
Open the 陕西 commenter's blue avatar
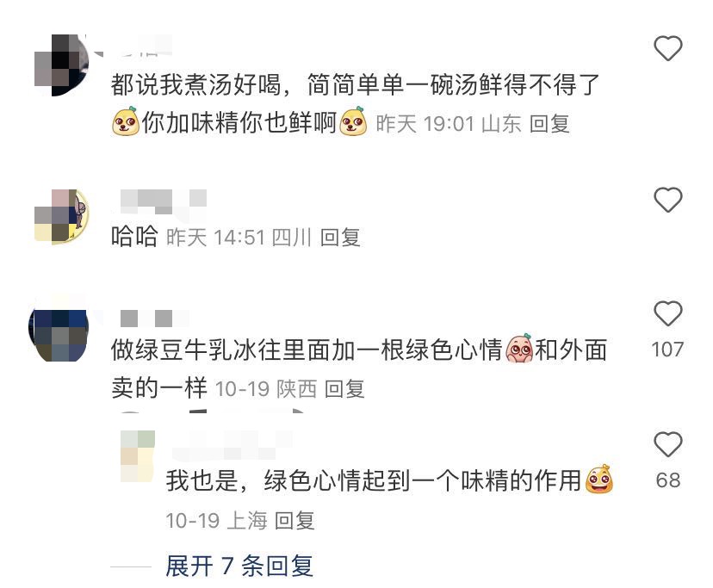59,335
